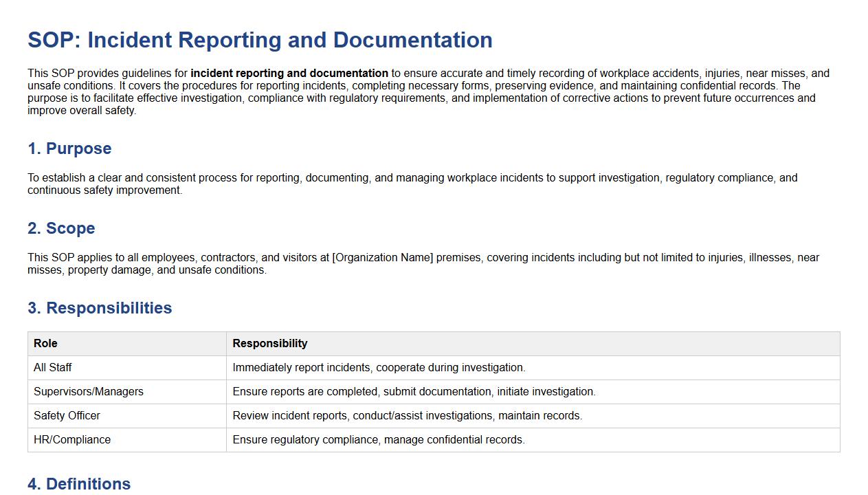The height and width of the screenshot is (495, 868).
Task: Click the '4. Definitions' heading
Action: (79, 485)
